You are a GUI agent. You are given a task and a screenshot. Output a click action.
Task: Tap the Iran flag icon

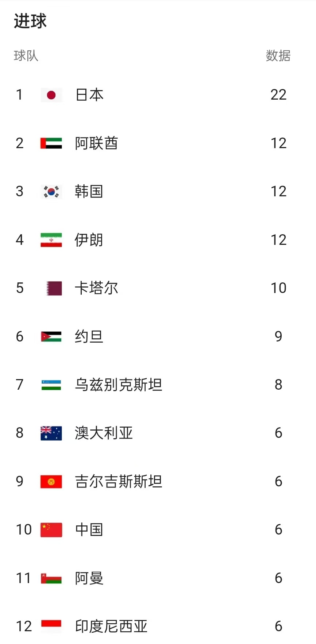tap(51, 240)
